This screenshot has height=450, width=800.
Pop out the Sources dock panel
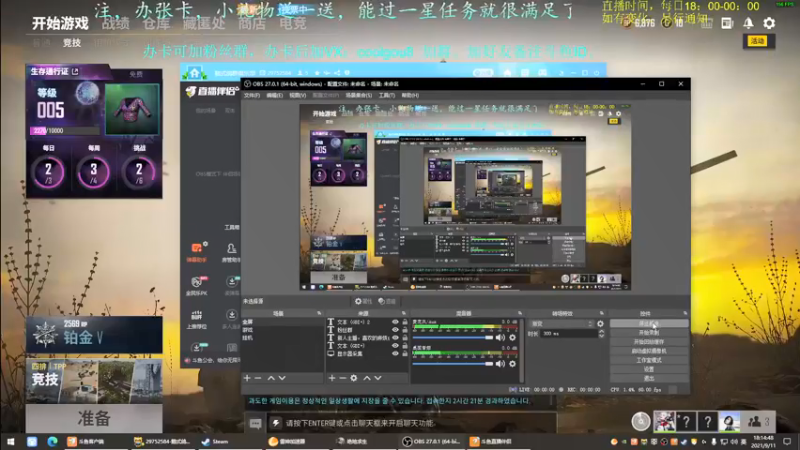tap(404, 313)
